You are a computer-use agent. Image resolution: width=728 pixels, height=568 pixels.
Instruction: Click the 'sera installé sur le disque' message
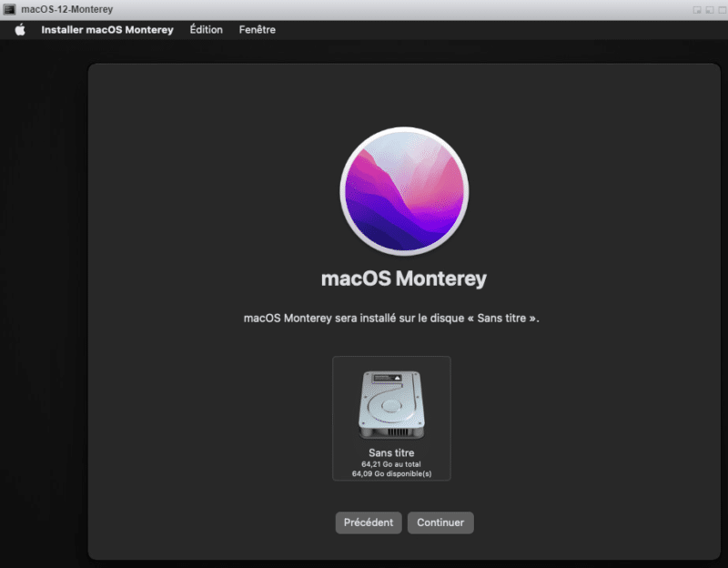391,319
